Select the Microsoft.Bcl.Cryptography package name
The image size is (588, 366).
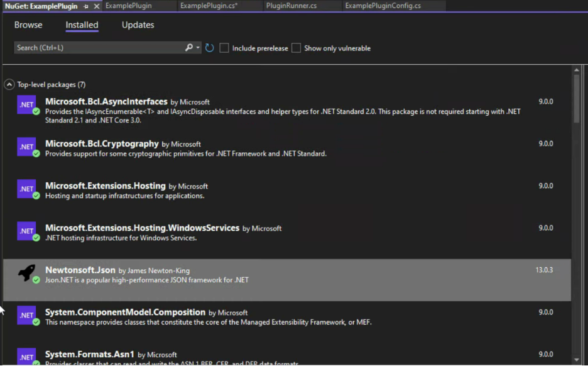click(102, 144)
